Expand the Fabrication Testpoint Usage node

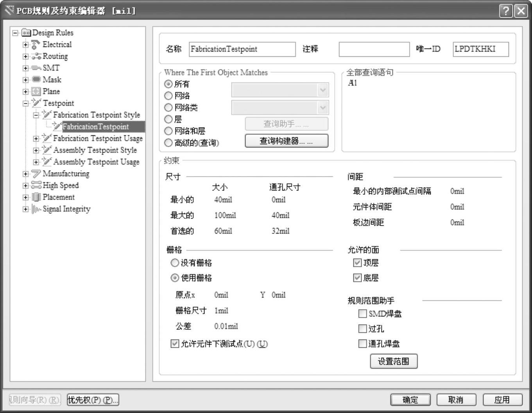click(36, 138)
